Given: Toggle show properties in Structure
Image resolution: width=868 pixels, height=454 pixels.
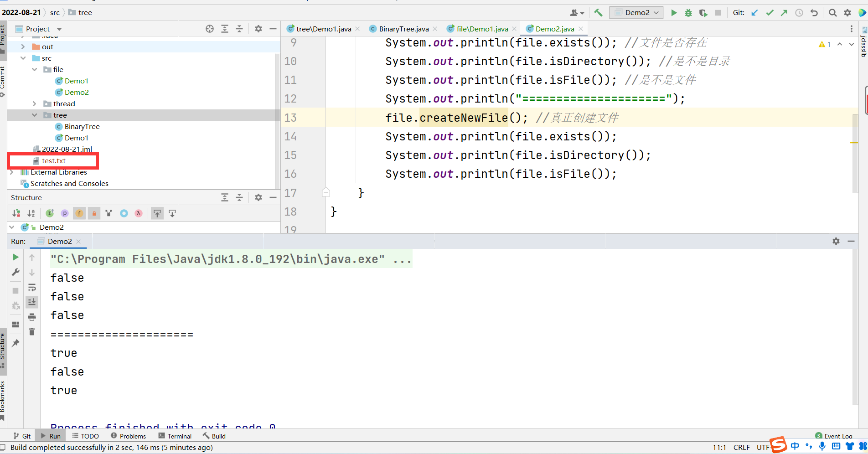Looking at the screenshot, I should point(65,213).
